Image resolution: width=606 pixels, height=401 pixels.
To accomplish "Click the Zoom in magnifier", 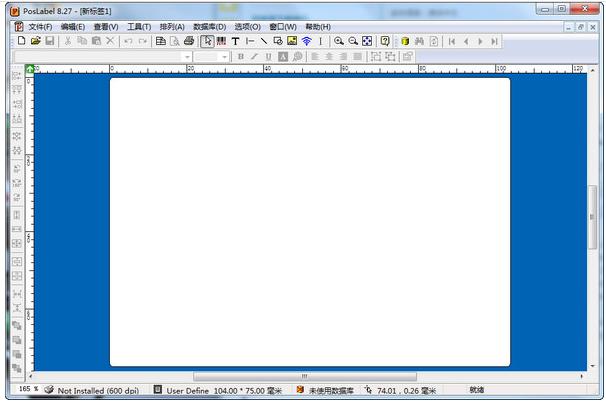I will (x=339, y=41).
